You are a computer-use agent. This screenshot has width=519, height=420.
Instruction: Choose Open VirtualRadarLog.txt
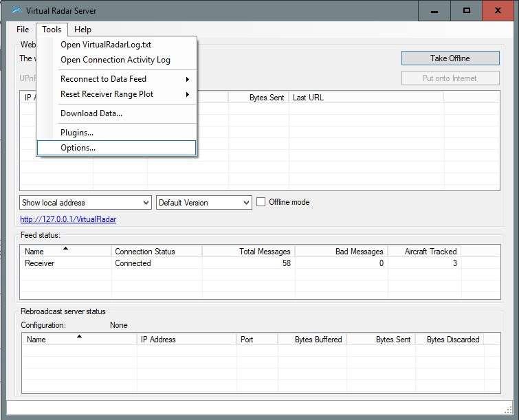click(x=116, y=45)
